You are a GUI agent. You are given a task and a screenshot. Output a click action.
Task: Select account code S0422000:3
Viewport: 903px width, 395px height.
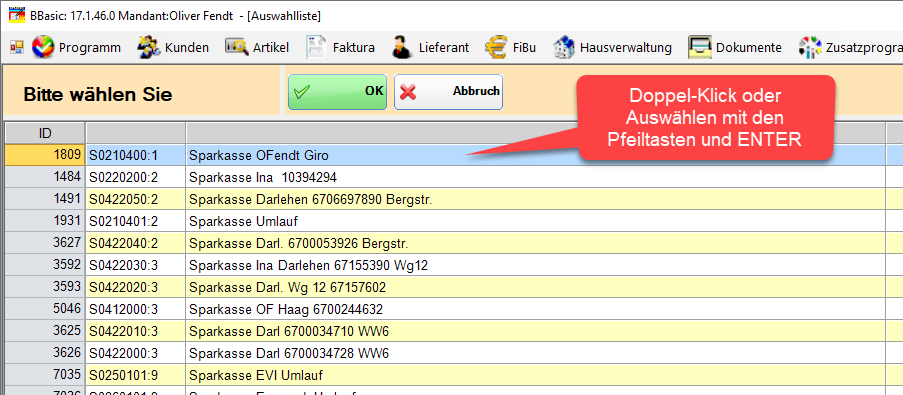click(x=135, y=354)
